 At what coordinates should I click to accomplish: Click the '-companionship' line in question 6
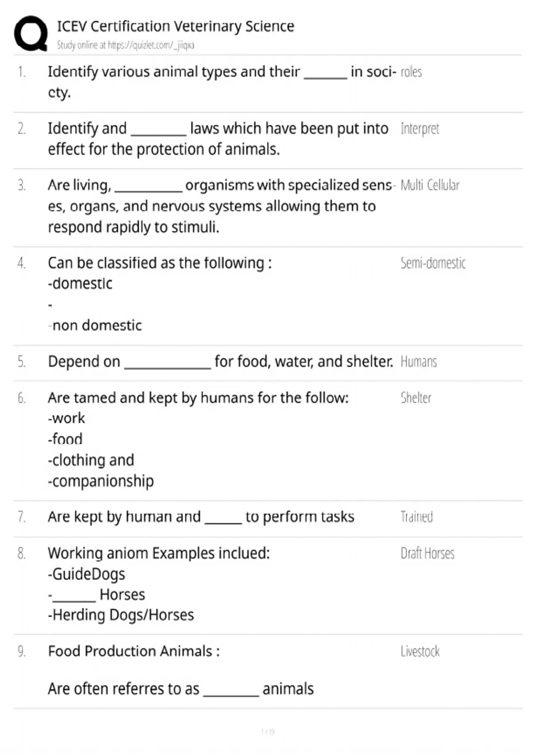pos(101,481)
